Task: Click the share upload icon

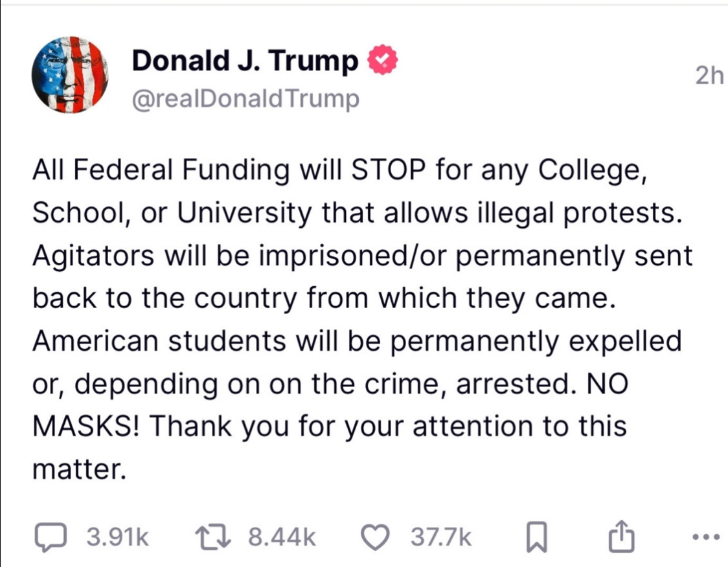Action: pos(620,537)
